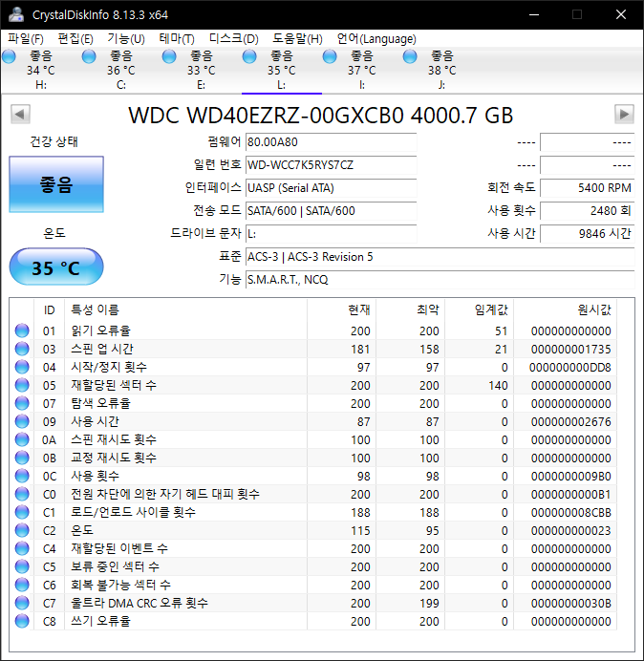Click the interface field UASP (Serial ATA)

coord(331,187)
